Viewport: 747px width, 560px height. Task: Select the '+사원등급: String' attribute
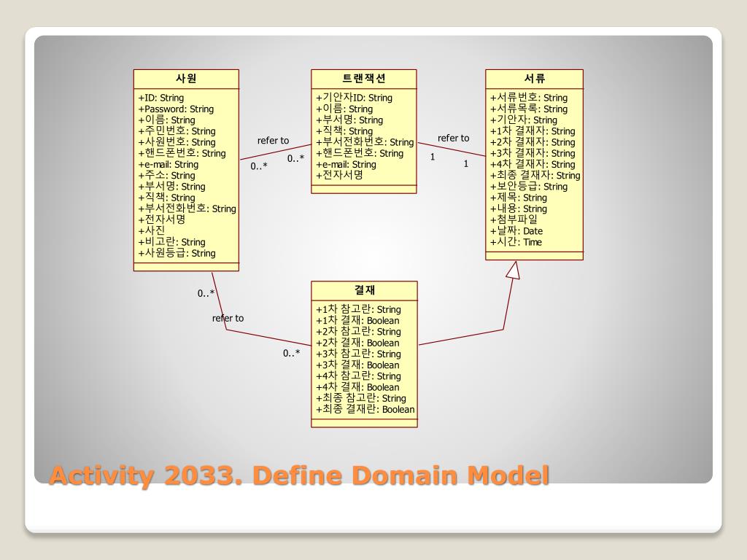[177, 253]
